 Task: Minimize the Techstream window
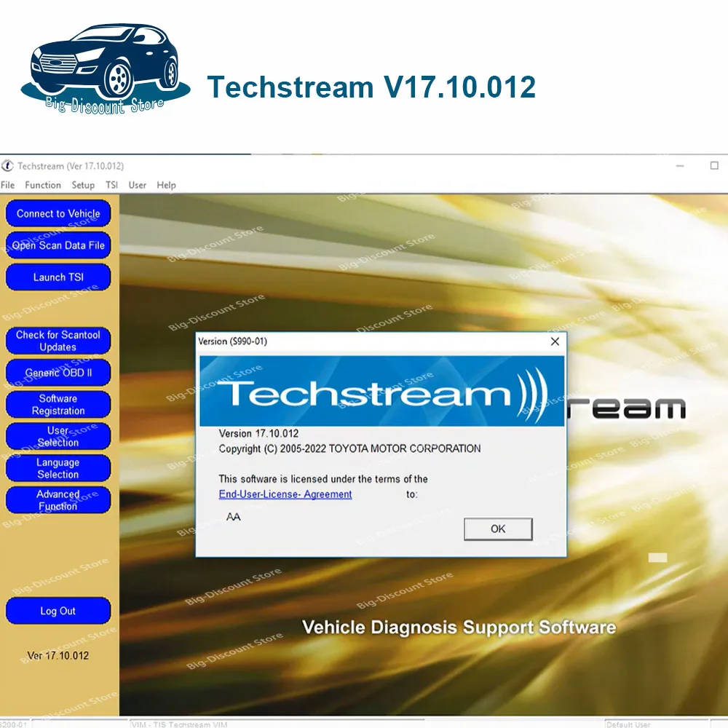coord(680,166)
